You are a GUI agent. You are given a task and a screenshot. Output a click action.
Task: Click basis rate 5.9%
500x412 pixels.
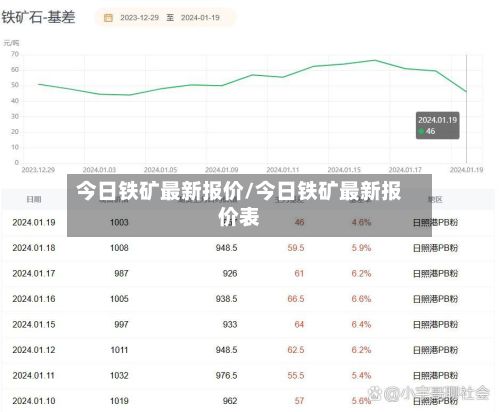pyautogui.click(x=361, y=248)
